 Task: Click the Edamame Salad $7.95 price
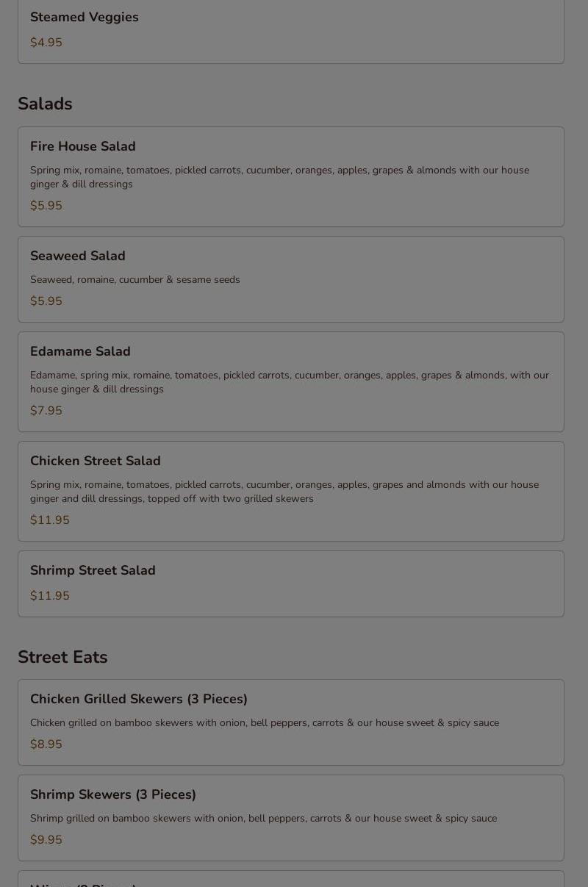[46, 411]
